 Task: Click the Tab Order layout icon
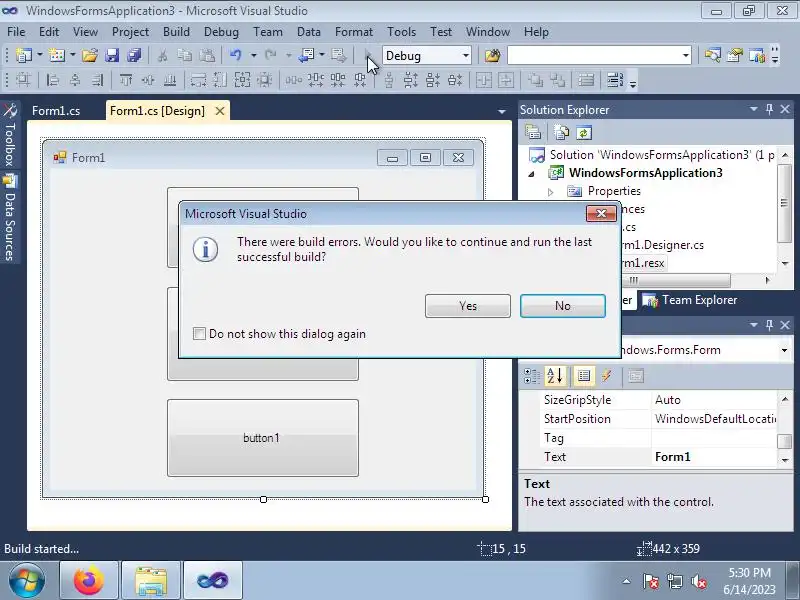pos(615,80)
